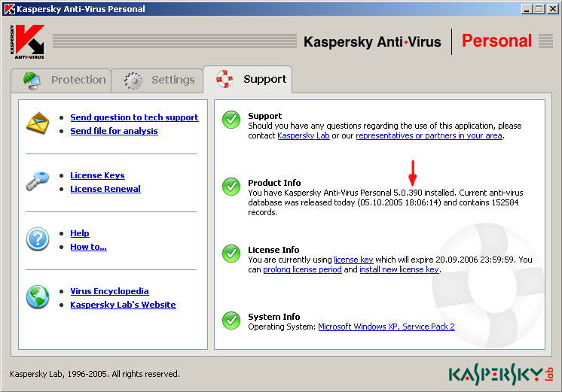Image resolution: width=562 pixels, height=392 pixels.
Task: Click the Kaspersky Lab contact link
Action: pyautogui.click(x=304, y=135)
